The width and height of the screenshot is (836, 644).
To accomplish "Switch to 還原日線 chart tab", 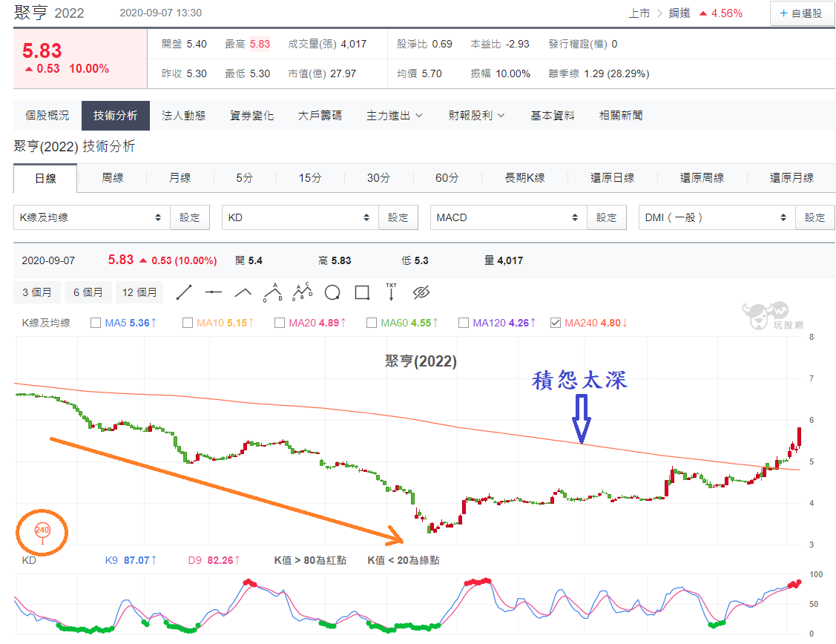I will coord(612,177).
